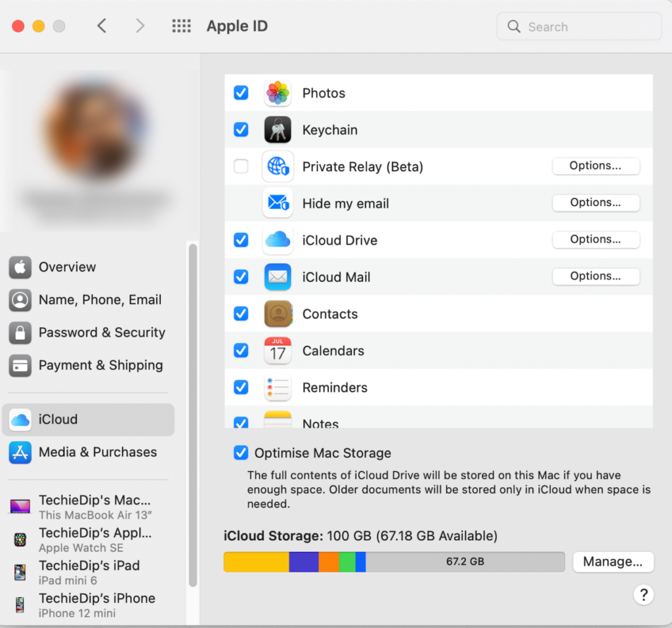Select the iCloud Drive cloud icon
The image size is (672, 628).
tap(278, 240)
